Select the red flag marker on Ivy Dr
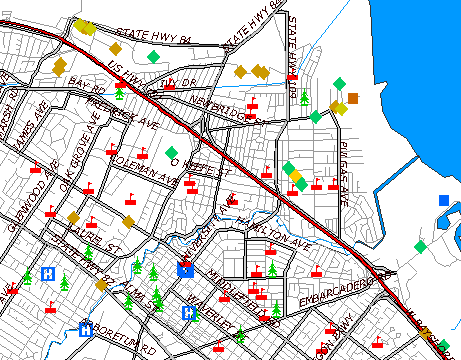461x360 pixels. tap(169, 86)
